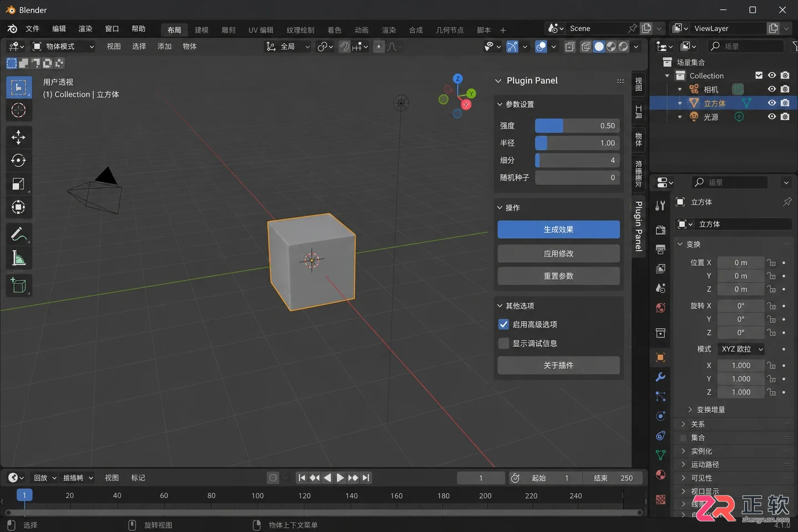Open the XYZ 欧拉 rotation mode dropdown
Image resolution: width=798 pixels, height=532 pixels.
click(741, 349)
